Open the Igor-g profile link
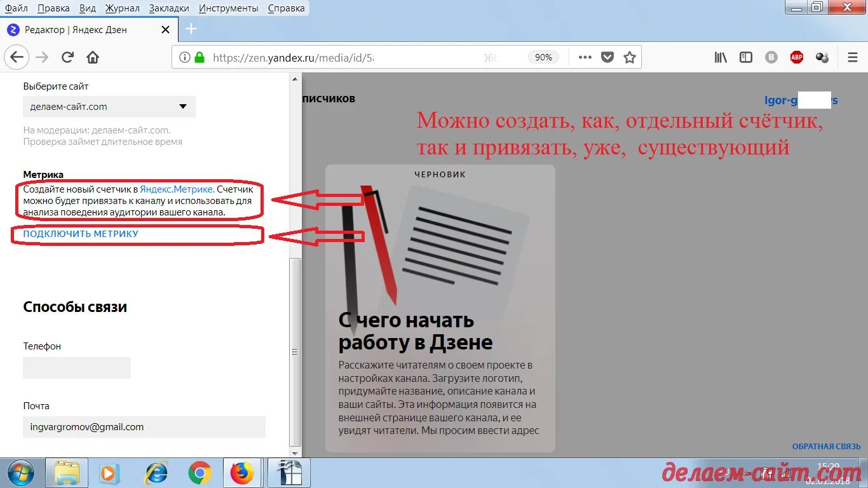868x488 pixels. (x=801, y=100)
